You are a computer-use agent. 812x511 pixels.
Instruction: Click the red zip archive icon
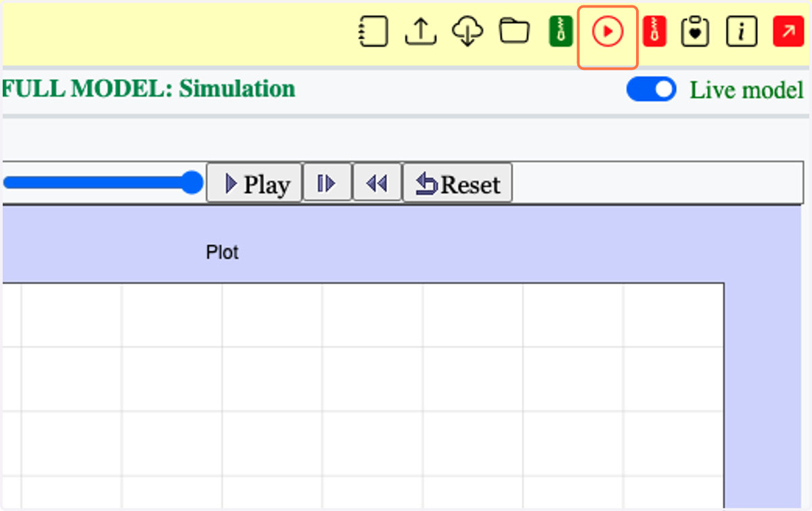pos(654,32)
